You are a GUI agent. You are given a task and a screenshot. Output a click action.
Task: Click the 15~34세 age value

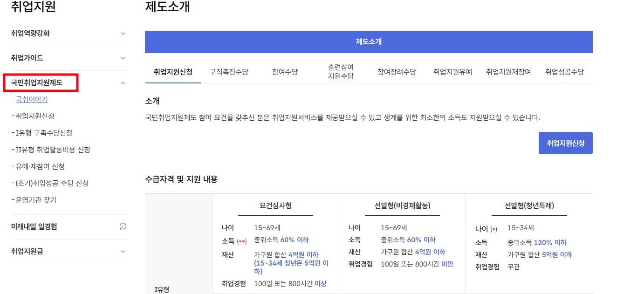pyautogui.click(x=521, y=228)
